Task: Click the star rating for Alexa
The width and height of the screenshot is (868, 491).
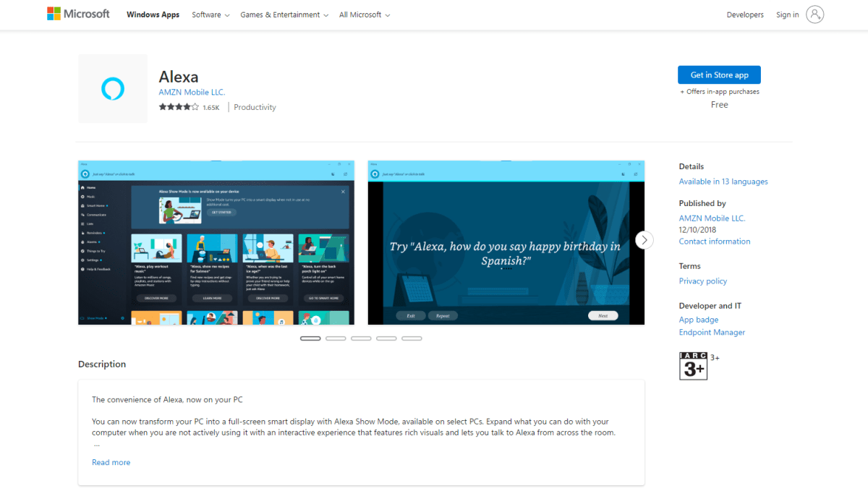Action: [x=179, y=107]
